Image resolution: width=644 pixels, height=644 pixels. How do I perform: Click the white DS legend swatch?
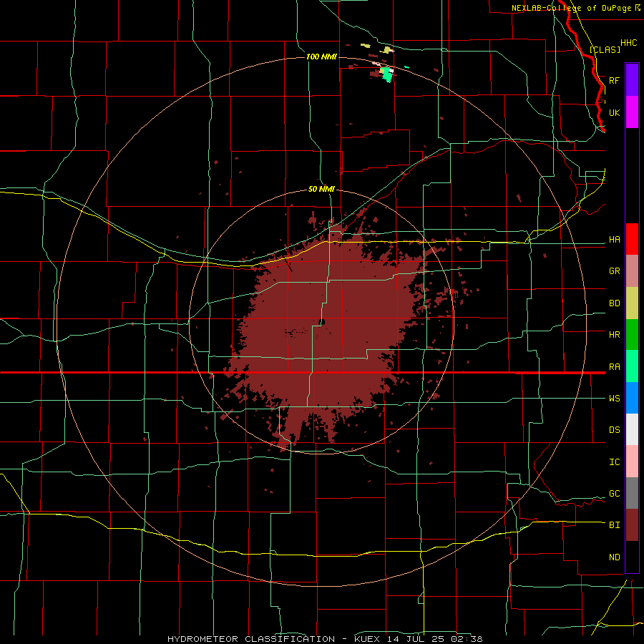tap(632, 429)
